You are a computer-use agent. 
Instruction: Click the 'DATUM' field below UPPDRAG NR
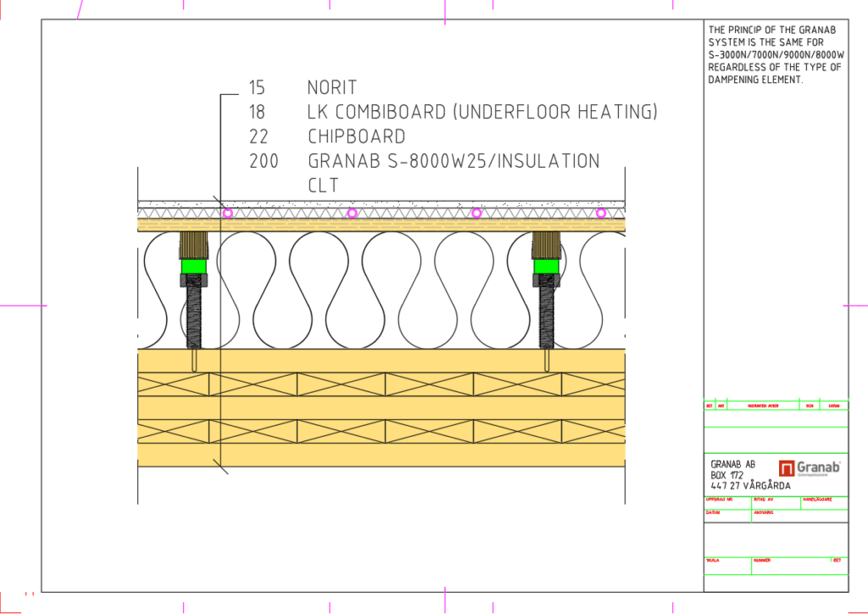[727, 516]
